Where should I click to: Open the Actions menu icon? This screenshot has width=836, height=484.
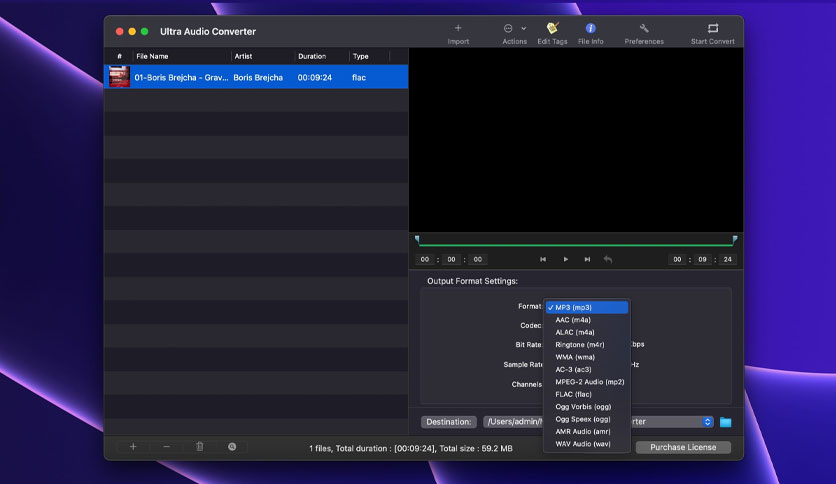(508, 28)
